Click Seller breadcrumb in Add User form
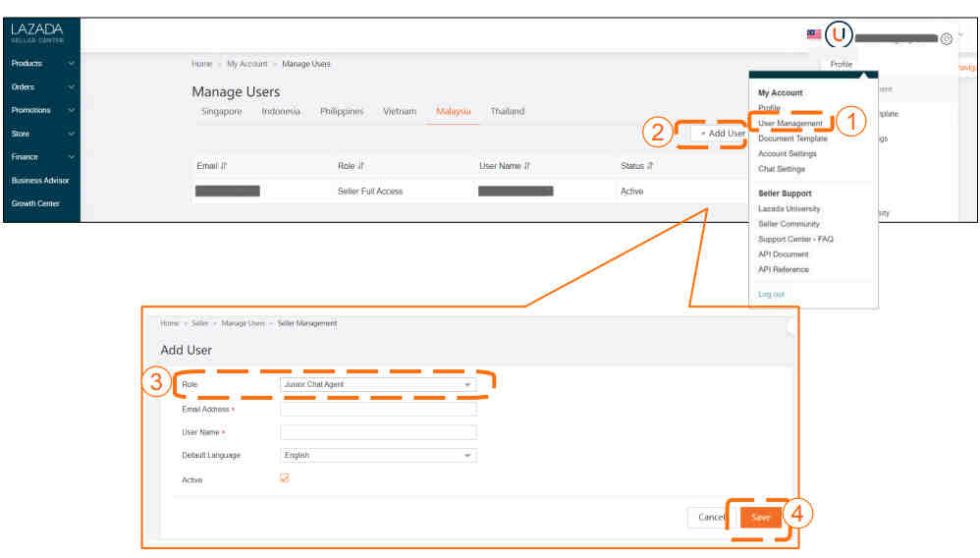980x558 pixels. point(199,323)
